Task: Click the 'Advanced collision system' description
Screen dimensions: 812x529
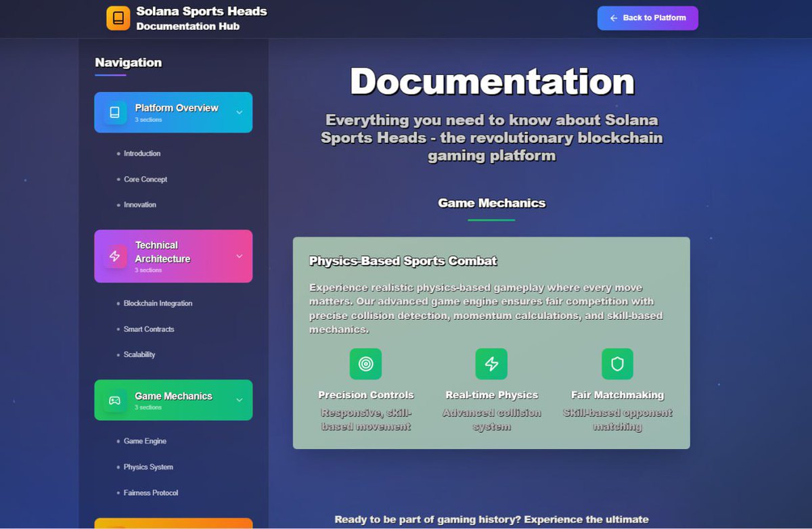Action: [492, 420]
